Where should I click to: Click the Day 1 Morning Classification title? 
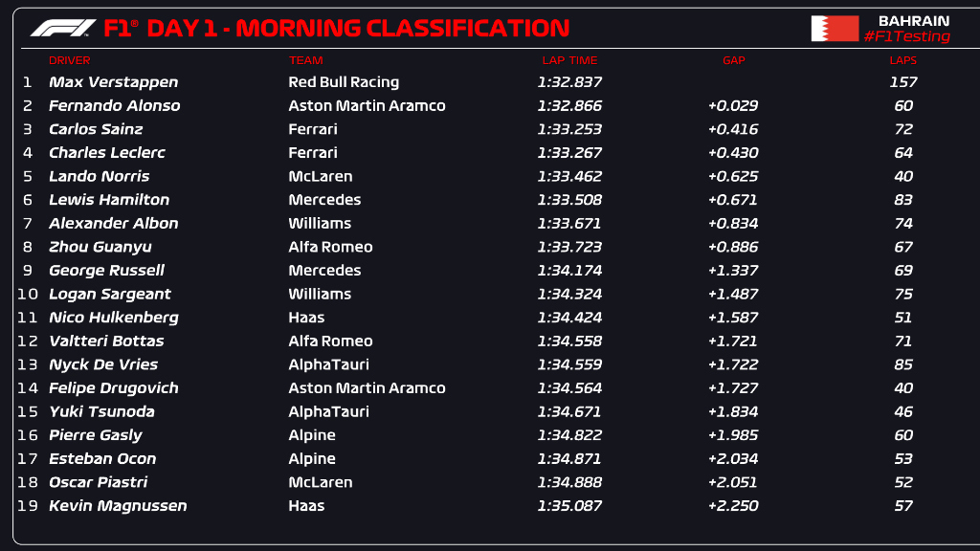(335, 29)
